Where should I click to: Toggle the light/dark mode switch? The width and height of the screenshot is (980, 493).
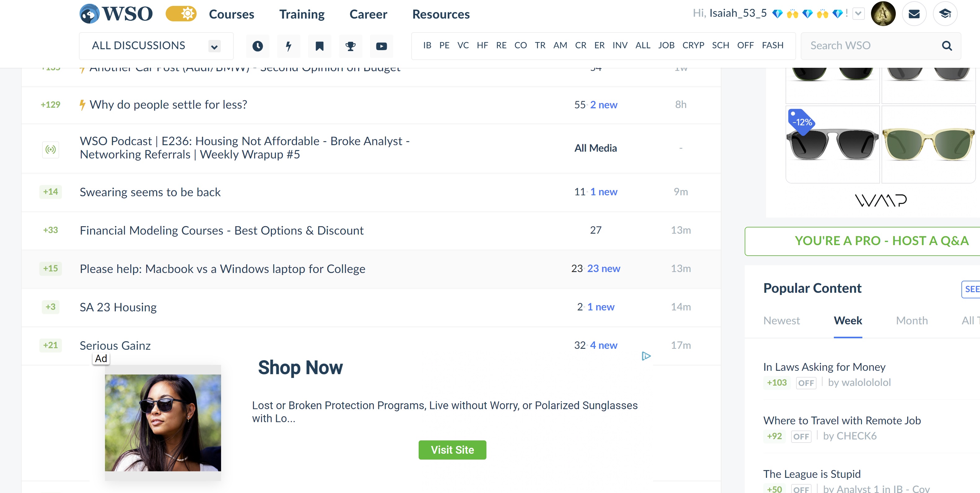click(181, 14)
